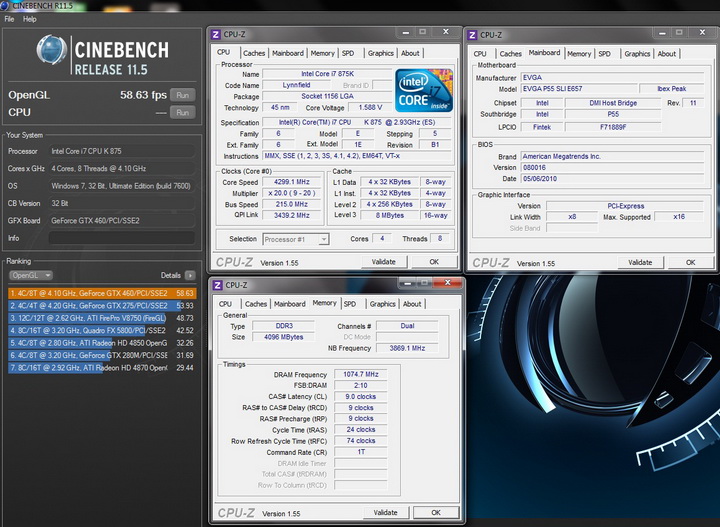Click the Intel Core i7 inside badge
Image resolution: width=720 pixels, height=527 pixels.
coord(423,90)
